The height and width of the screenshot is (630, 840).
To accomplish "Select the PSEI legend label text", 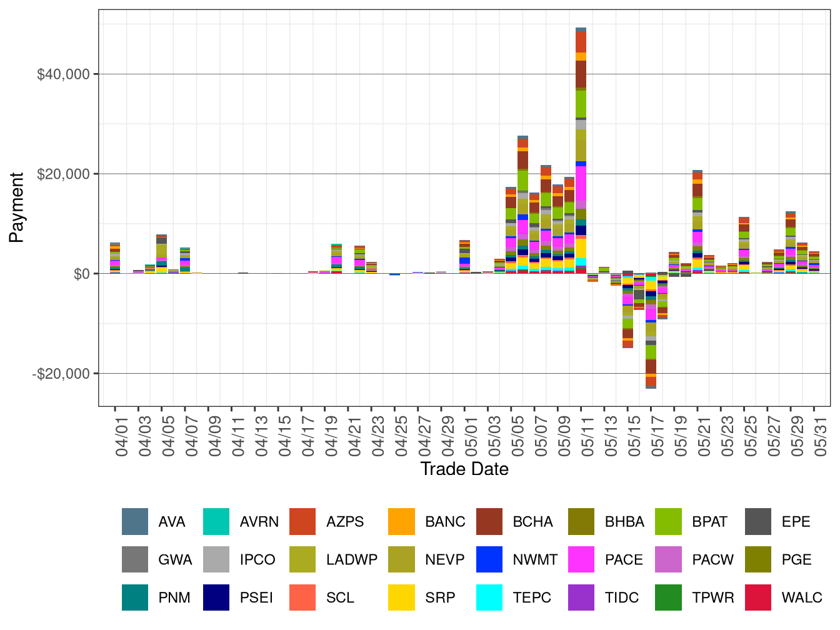I will [256, 597].
